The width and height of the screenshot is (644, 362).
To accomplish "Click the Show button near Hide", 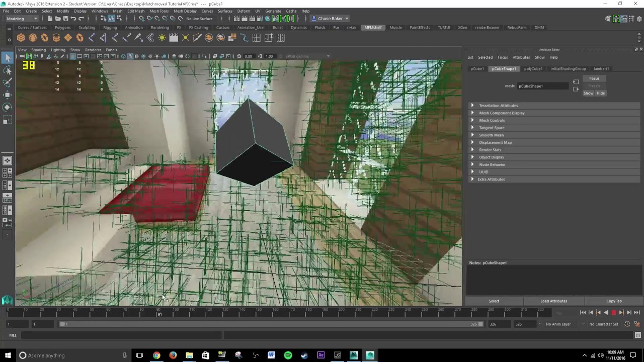I will [588, 93].
